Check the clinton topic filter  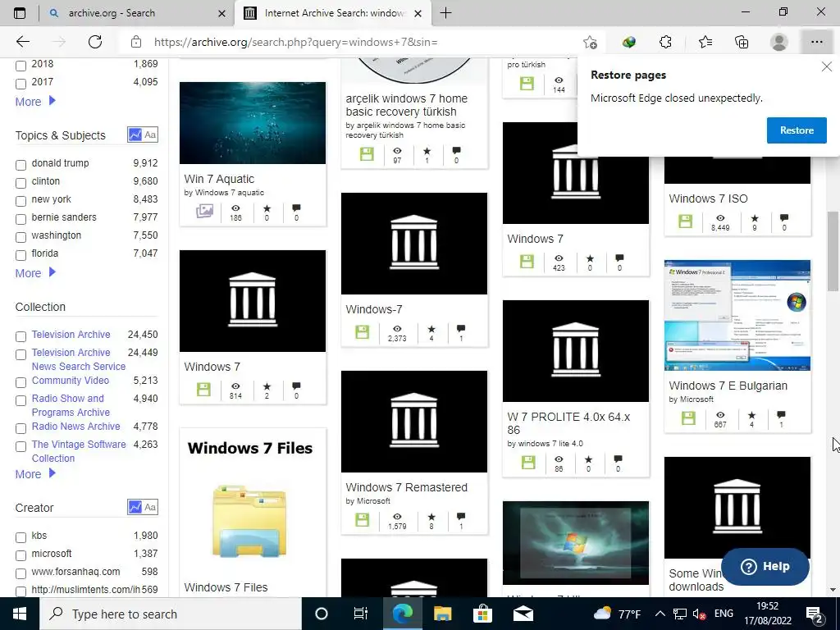[21, 183]
